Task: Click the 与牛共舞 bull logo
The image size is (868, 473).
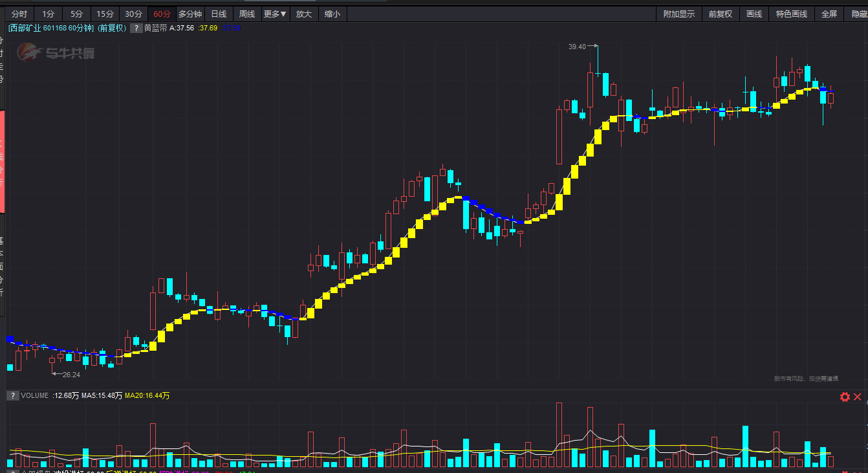Action: (x=56, y=52)
